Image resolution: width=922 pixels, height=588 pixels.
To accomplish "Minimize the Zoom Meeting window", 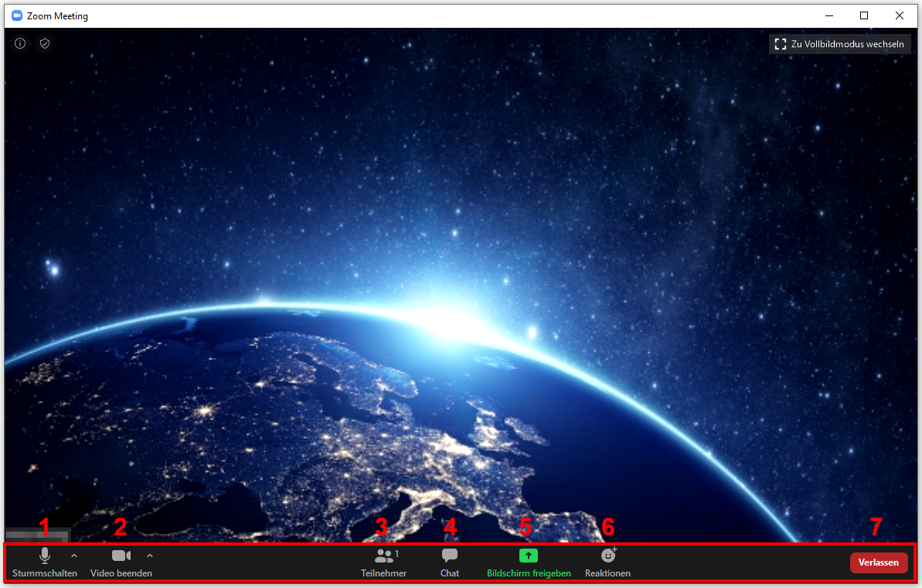I will pyautogui.click(x=828, y=15).
